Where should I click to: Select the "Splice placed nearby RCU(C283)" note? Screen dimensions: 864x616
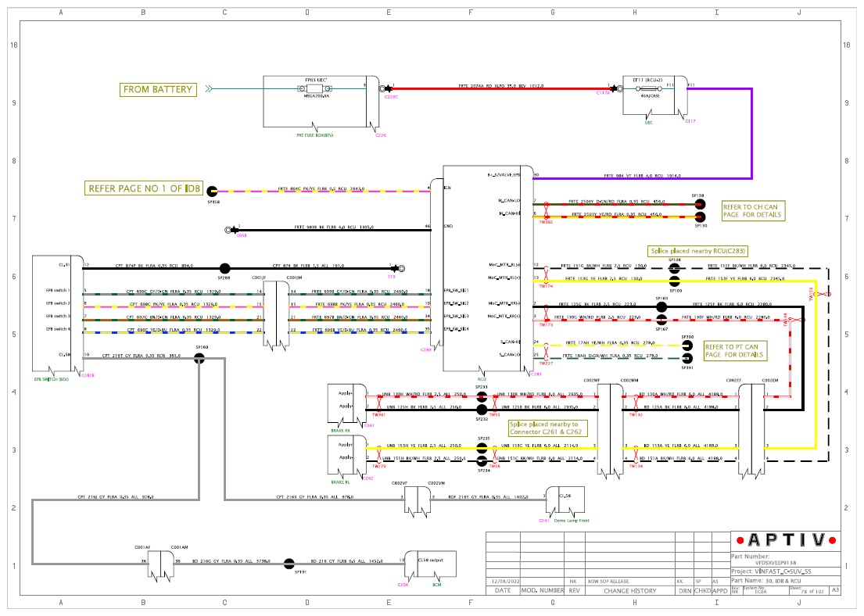tap(698, 251)
